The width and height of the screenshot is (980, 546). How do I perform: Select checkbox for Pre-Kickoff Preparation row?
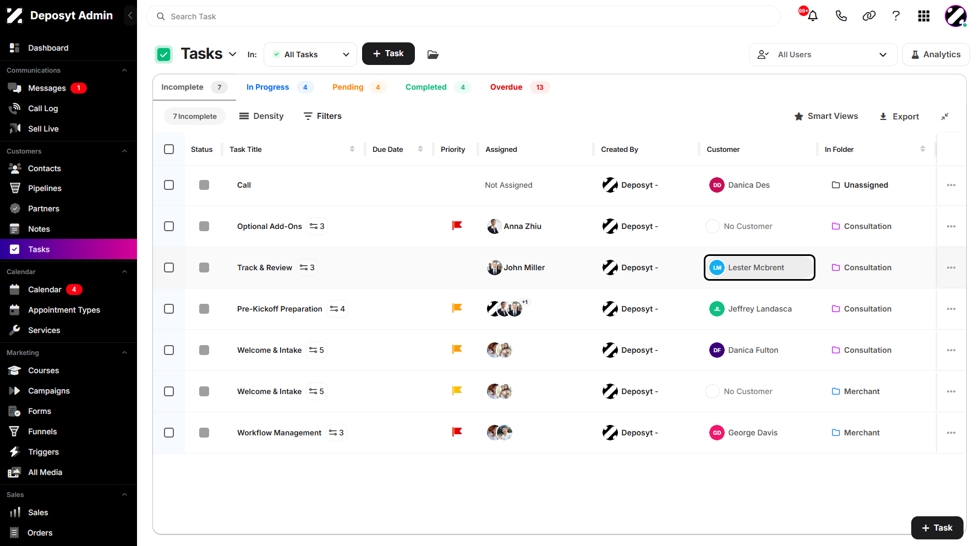click(x=169, y=309)
